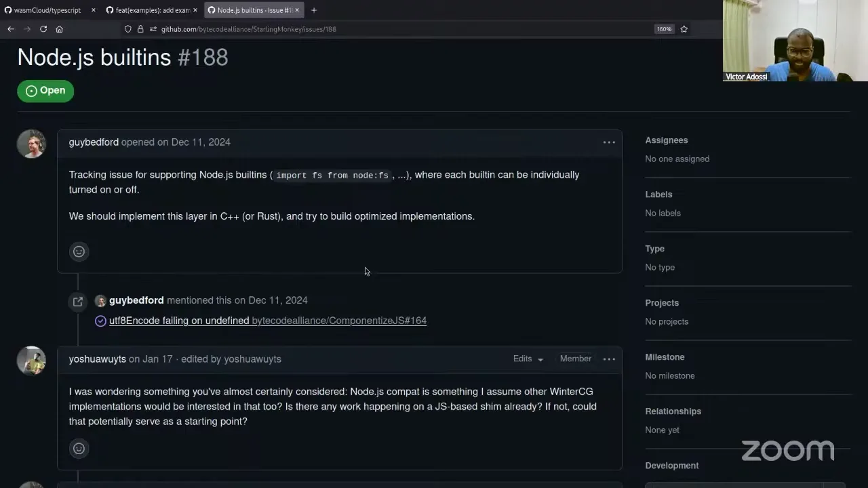This screenshot has height=488, width=868.
Task: Add emoji reaction to yoshuawuyts' comment
Action: (x=79, y=449)
